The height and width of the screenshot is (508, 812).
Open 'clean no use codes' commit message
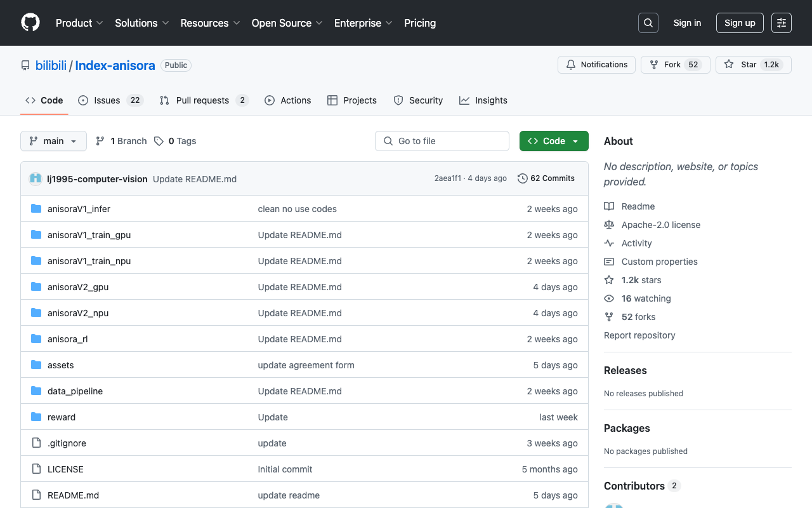tap(297, 209)
